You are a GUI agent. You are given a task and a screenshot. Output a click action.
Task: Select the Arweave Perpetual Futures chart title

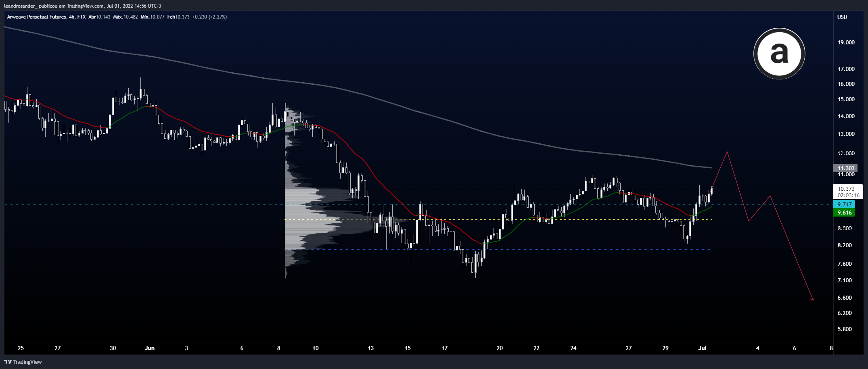36,17
